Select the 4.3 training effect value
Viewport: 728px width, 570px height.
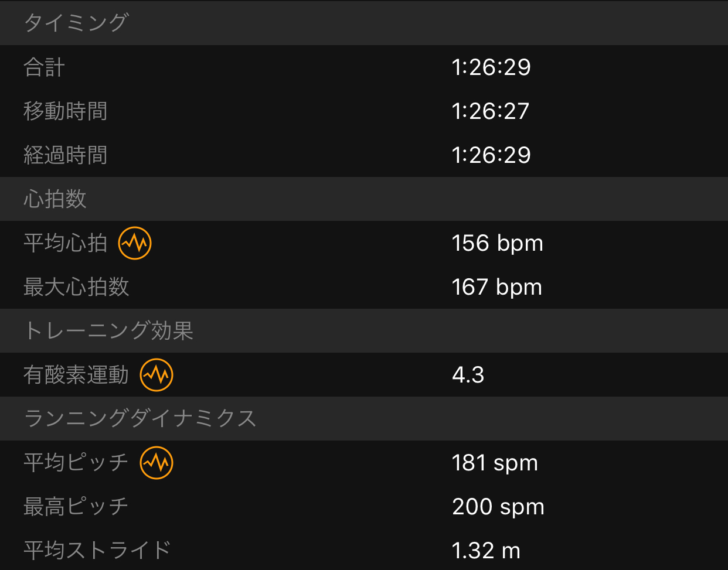(x=468, y=375)
